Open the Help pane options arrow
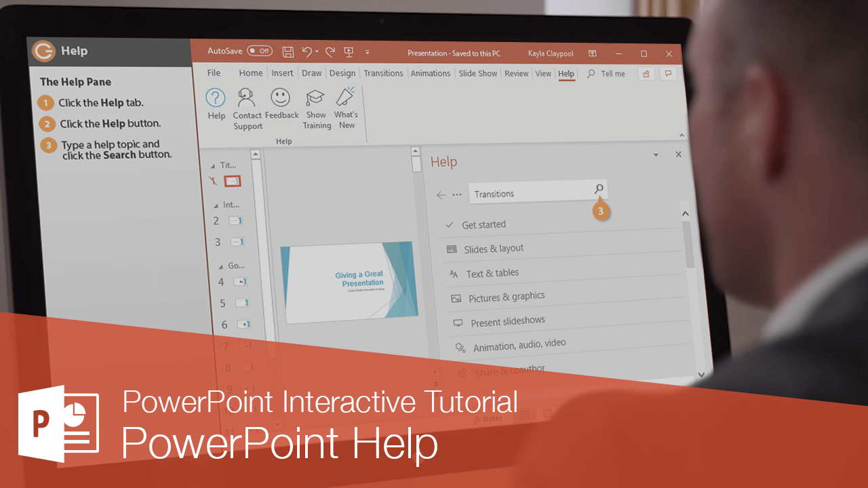The image size is (868, 488). [x=655, y=155]
